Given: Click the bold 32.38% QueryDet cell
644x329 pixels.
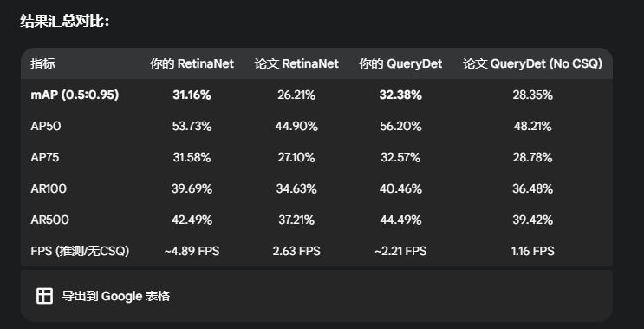Looking at the screenshot, I should [400, 95].
